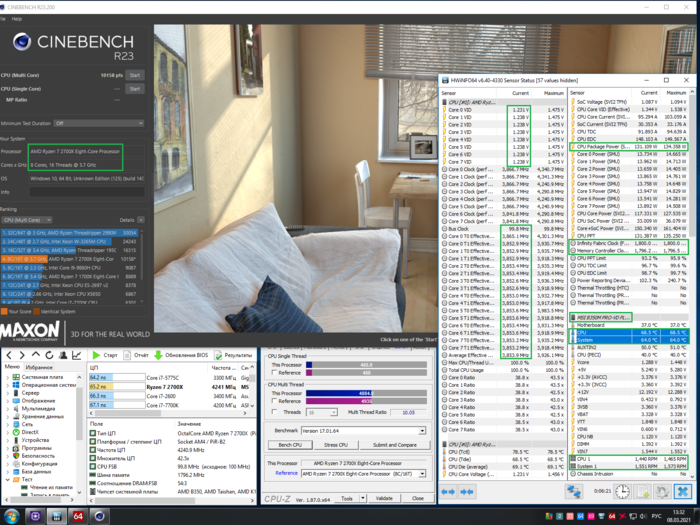The image size is (700, 525).
Task: Click Validate in CPU-Z
Action: 384,498
